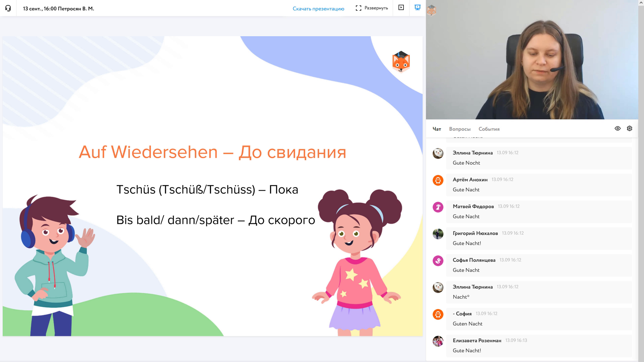
Task: Open Артём Анохин's avatar
Action: tap(438, 180)
